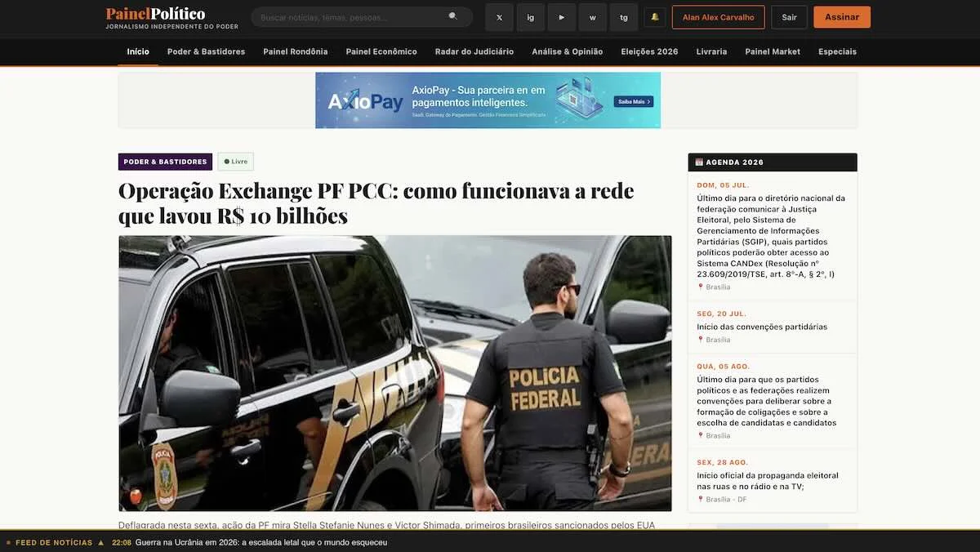
Task: Click the search magnifier icon
Action: coord(453,17)
